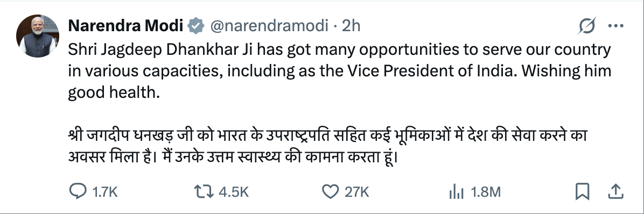Click the 4.5K reposts count
The width and height of the screenshot is (644, 214).
coord(233,192)
